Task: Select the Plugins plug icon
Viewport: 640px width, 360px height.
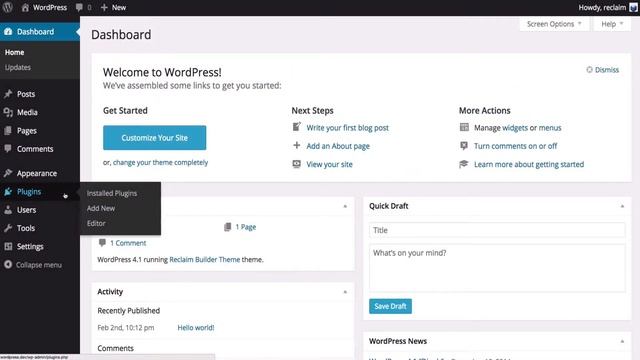Action: click(8, 191)
